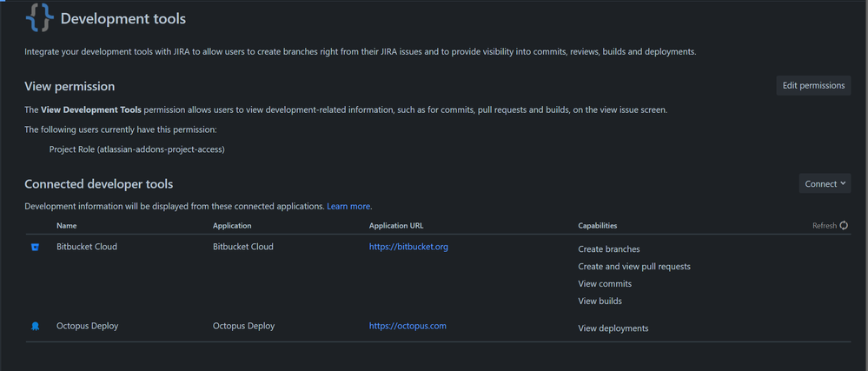This screenshot has width=868, height=371.
Task: Open the https://bitbucket.org link
Action: 408,247
